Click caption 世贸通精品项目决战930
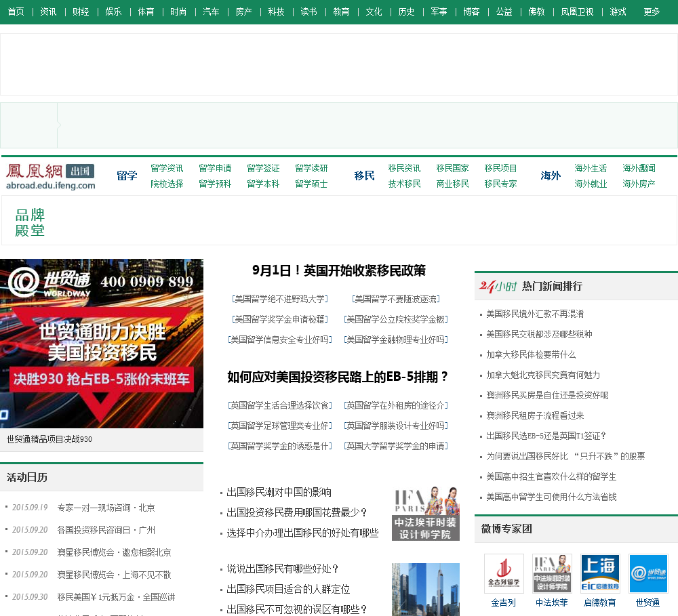 click(x=49, y=439)
